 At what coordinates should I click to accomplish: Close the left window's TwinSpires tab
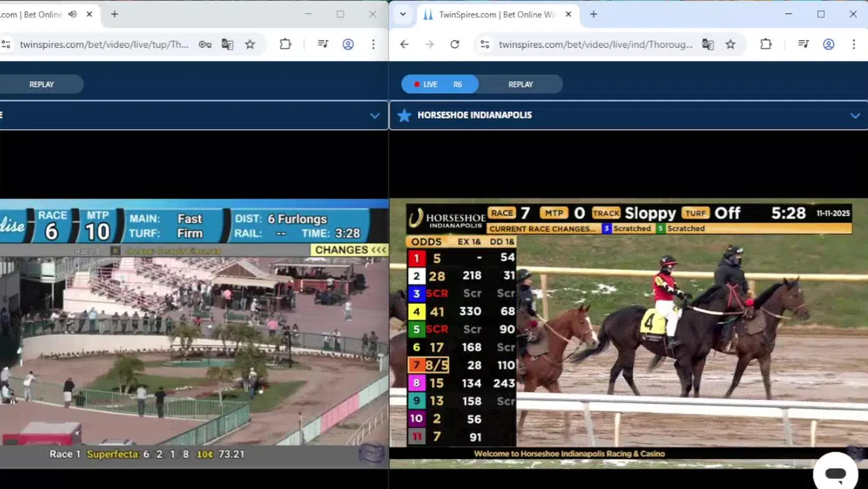tap(89, 14)
